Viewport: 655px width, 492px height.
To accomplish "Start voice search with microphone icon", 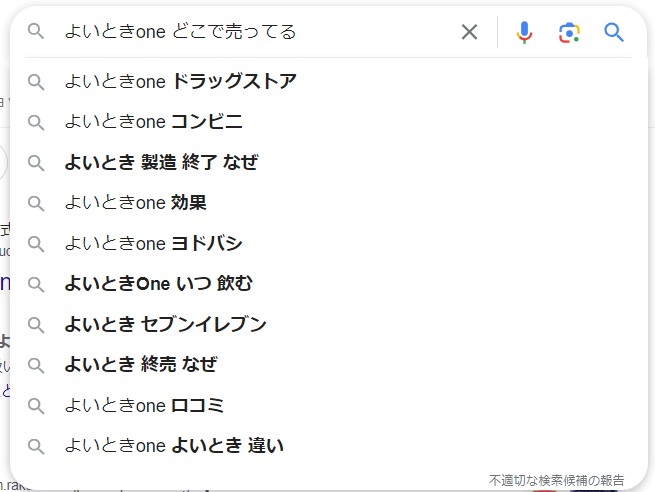I will click(524, 32).
